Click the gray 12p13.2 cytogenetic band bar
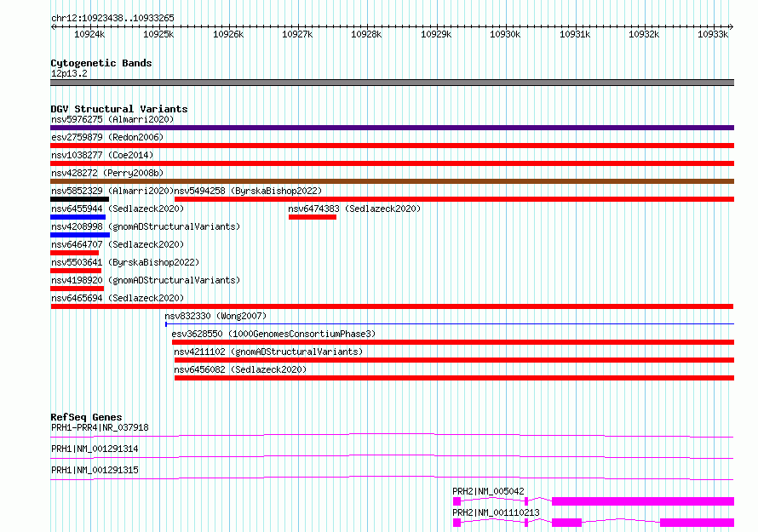Viewport: 758px width, 532px height. point(392,83)
